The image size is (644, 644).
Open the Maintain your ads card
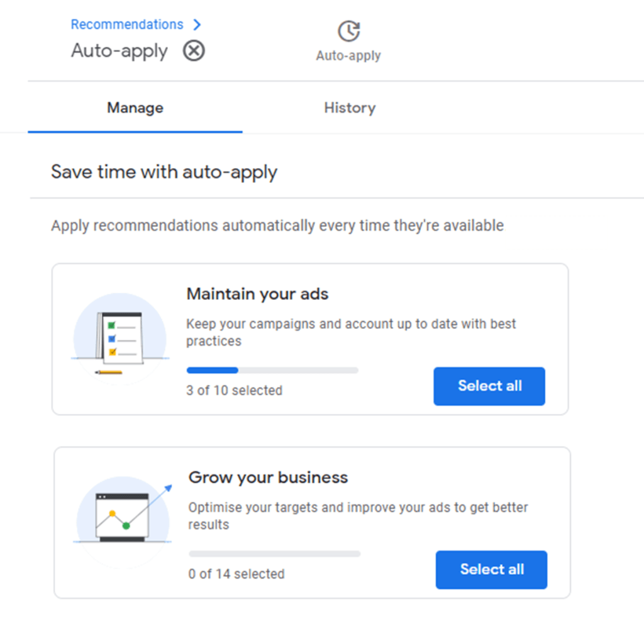click(257, 294)
